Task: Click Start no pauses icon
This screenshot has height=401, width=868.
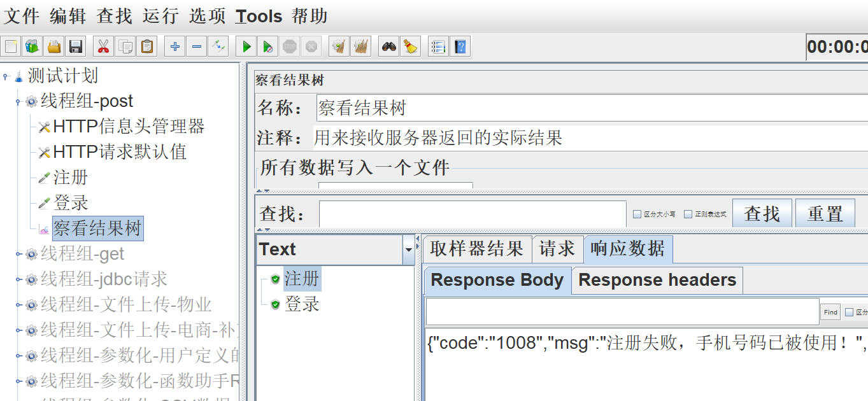Action: (268, 46)
